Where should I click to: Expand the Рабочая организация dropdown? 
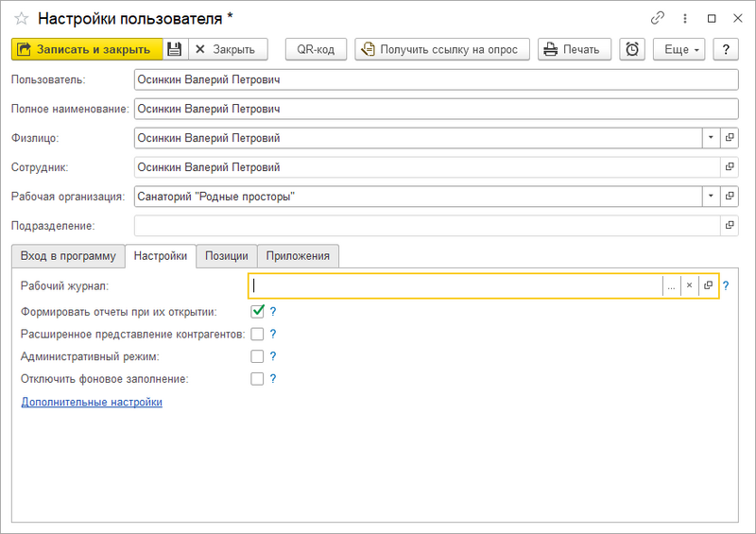pyautogui.click(x=710, y=197)
